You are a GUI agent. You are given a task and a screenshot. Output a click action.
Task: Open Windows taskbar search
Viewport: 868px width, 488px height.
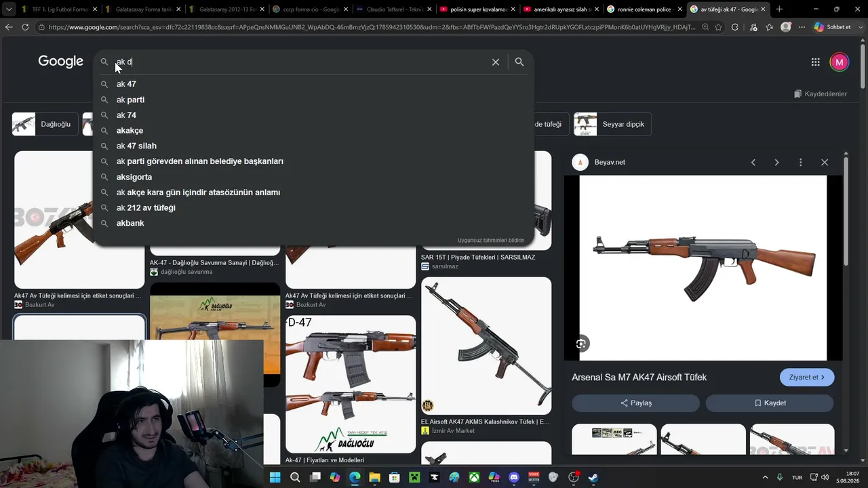point(295,477)
